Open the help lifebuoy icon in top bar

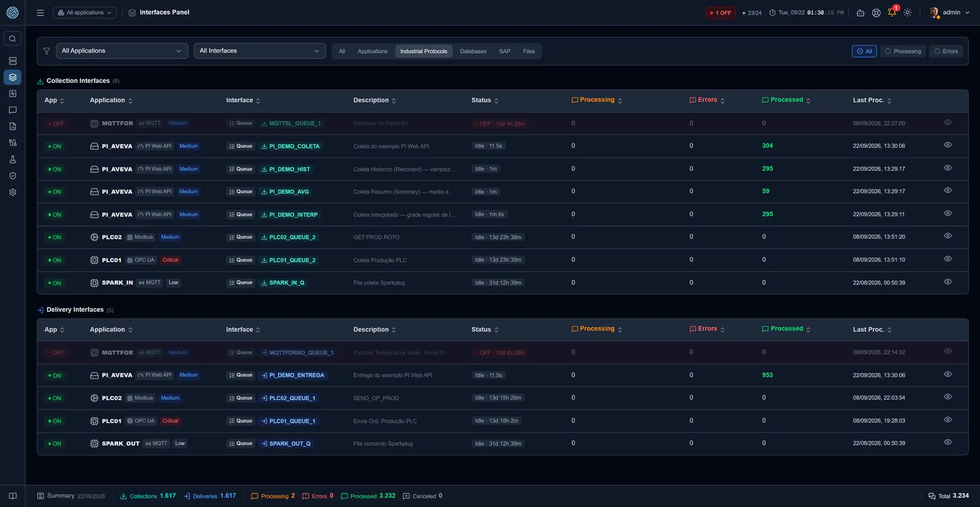click(x=876, y=12)
